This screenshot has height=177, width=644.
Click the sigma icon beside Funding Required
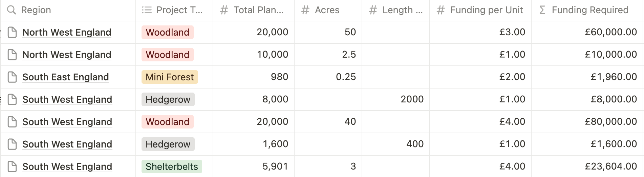tap(542, 10)
